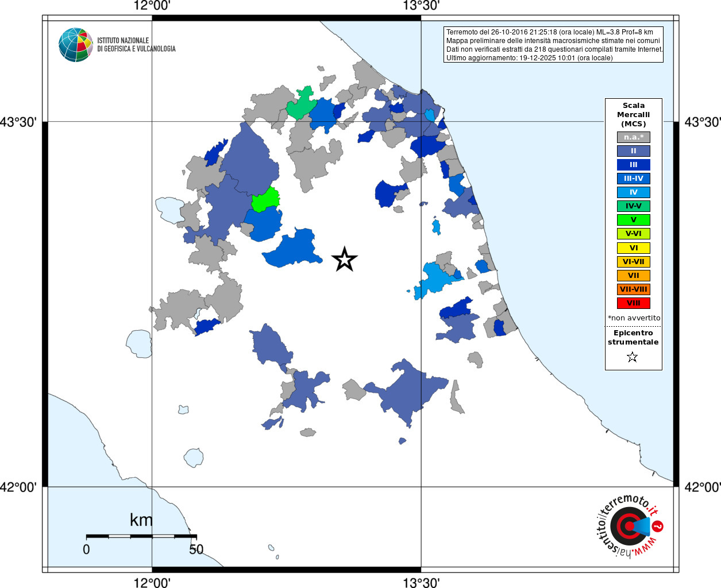Click 'ISTITUTO NAZIONALE DI GEOFISICA E VULCANOLOGIA' text
Image resolution: width=721 pixels, height=588 pixels.
(x=136, y=45)
